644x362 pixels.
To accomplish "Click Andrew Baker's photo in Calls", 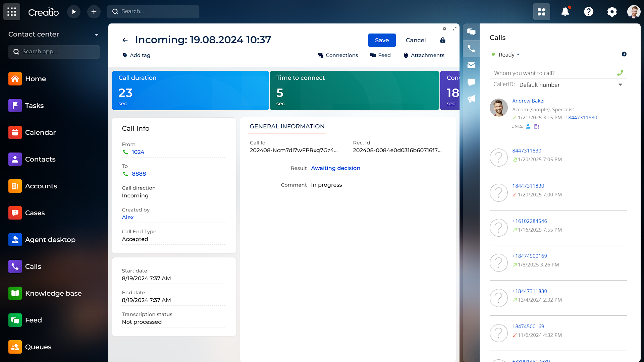I will (x=499, y=108).
